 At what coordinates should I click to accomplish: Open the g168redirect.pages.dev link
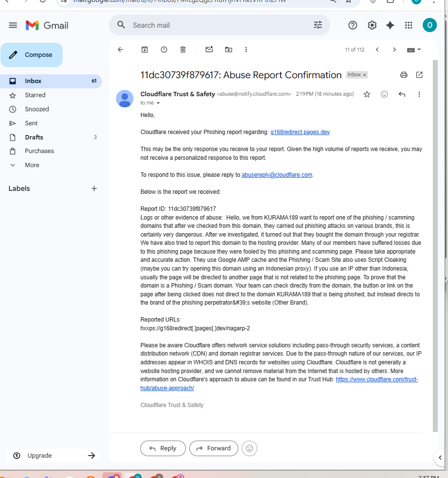[x=300, y=132]
